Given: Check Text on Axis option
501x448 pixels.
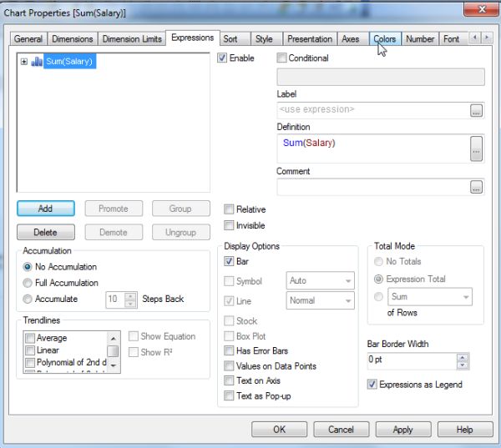Looking at the screenshot, I should point(229,380).
